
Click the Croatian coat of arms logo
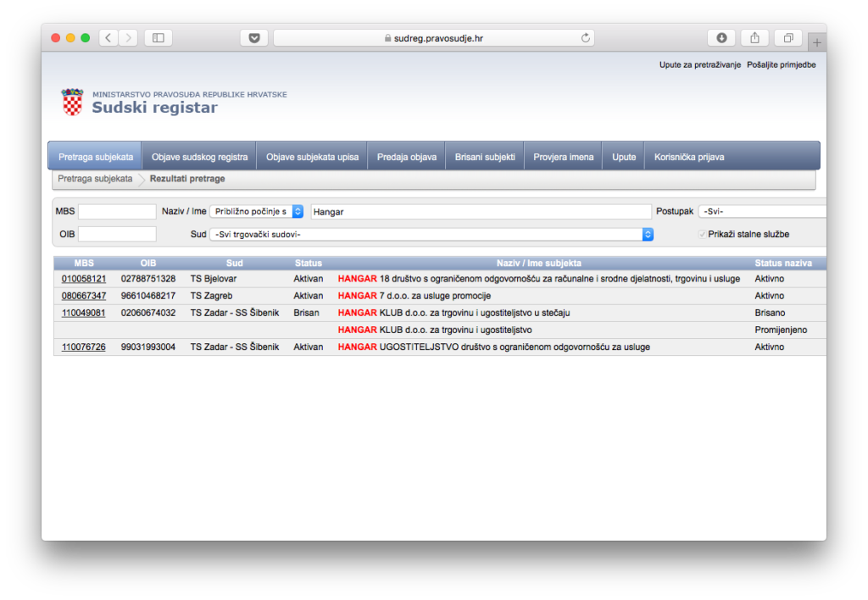coord(73,102)
